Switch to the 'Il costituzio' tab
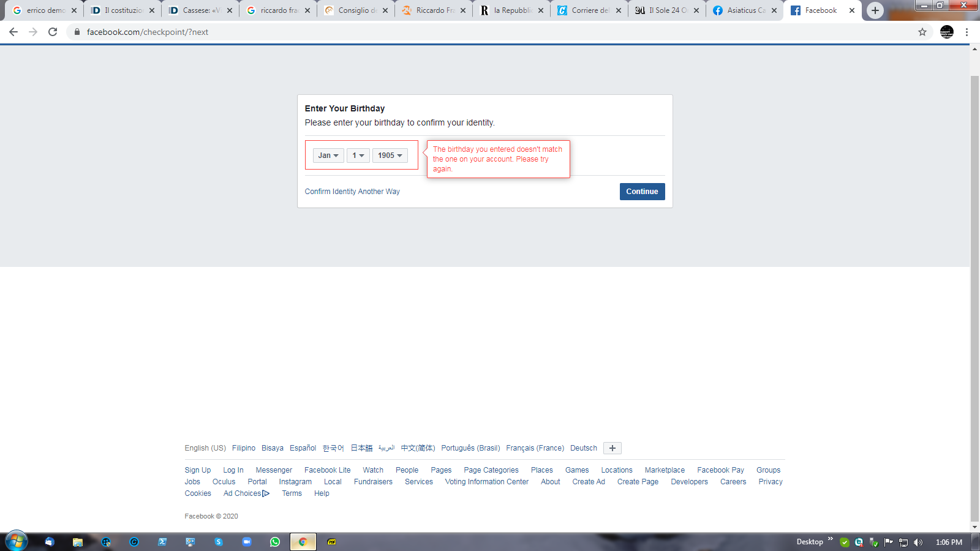980x551 pixels. 123,10
